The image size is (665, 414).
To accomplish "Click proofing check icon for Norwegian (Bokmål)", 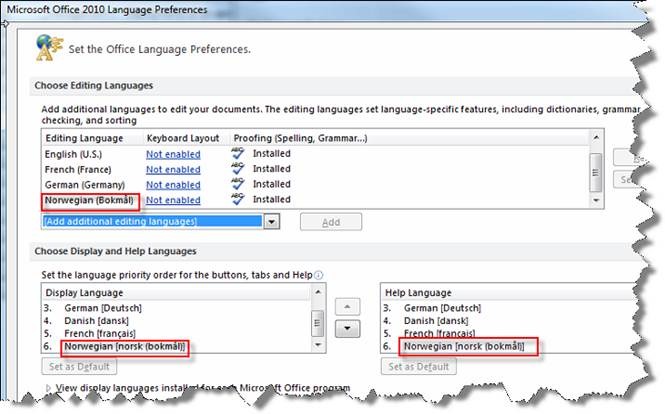I will [x=238, y=199].
